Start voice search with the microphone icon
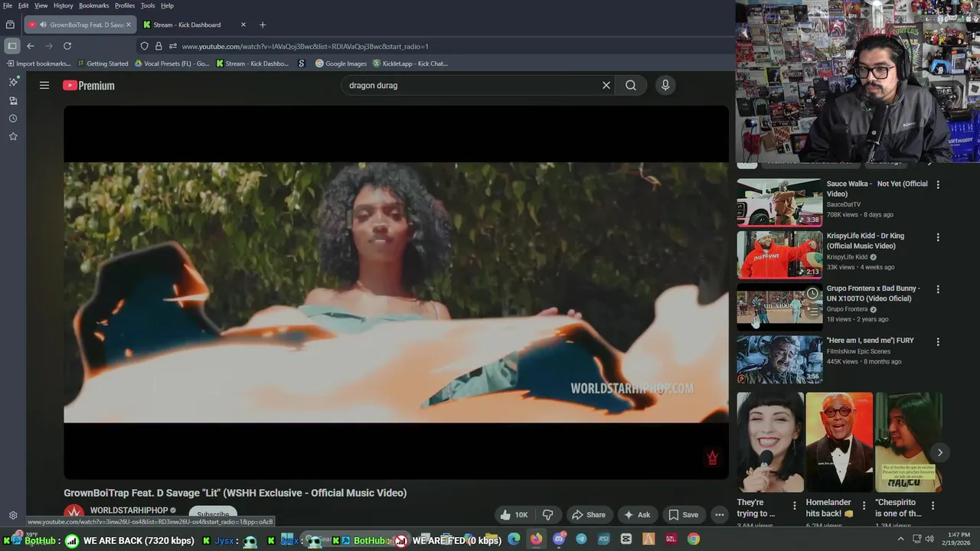 pyautogui.click(x=665, y=86)
